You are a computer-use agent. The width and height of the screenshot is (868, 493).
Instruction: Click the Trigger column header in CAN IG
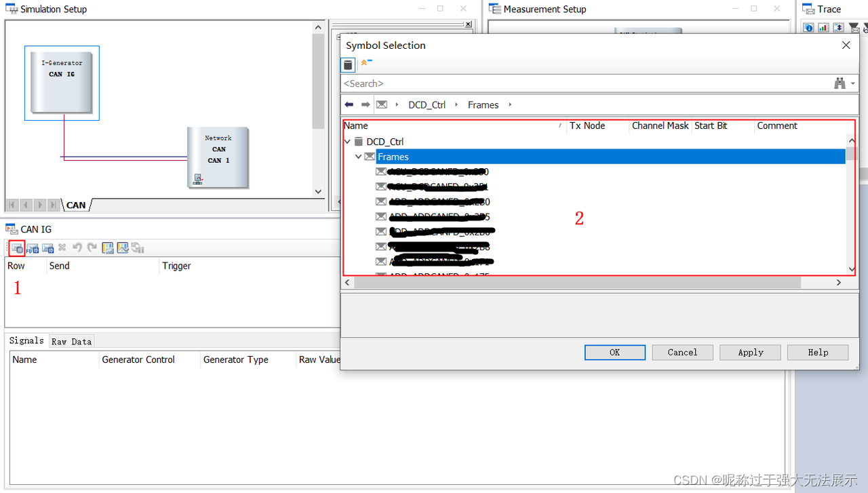click(x=248, y=266)
